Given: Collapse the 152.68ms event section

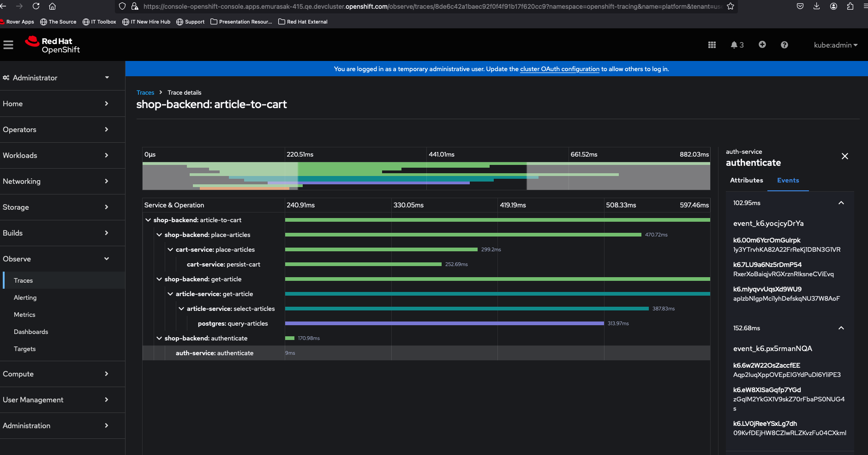Looking at the screenshot, I should pyautogui.click(x=841, y=328).
